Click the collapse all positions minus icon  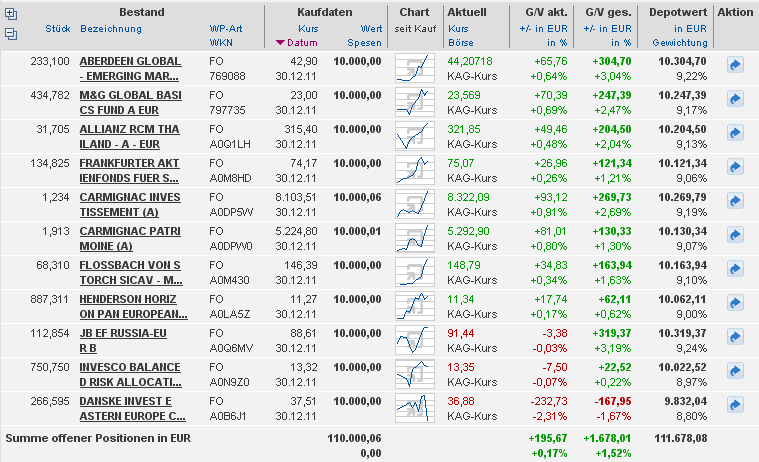[11, 33]
